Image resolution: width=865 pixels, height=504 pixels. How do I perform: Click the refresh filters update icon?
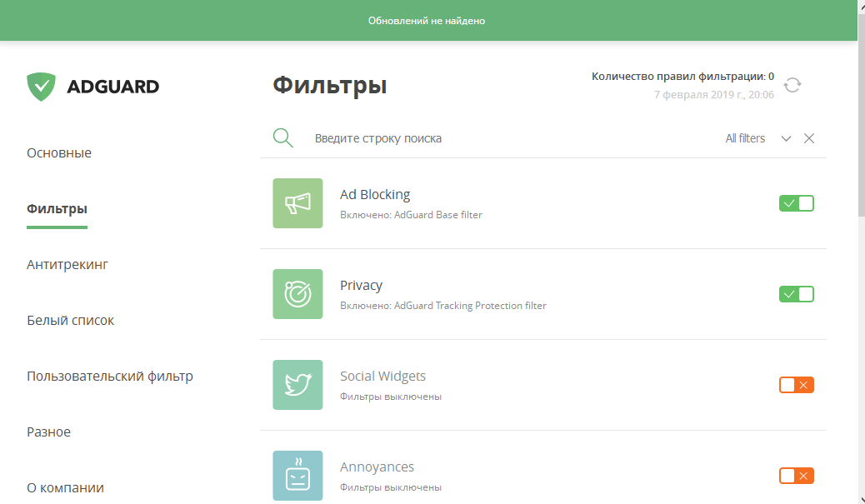click(x=792, y=85)
